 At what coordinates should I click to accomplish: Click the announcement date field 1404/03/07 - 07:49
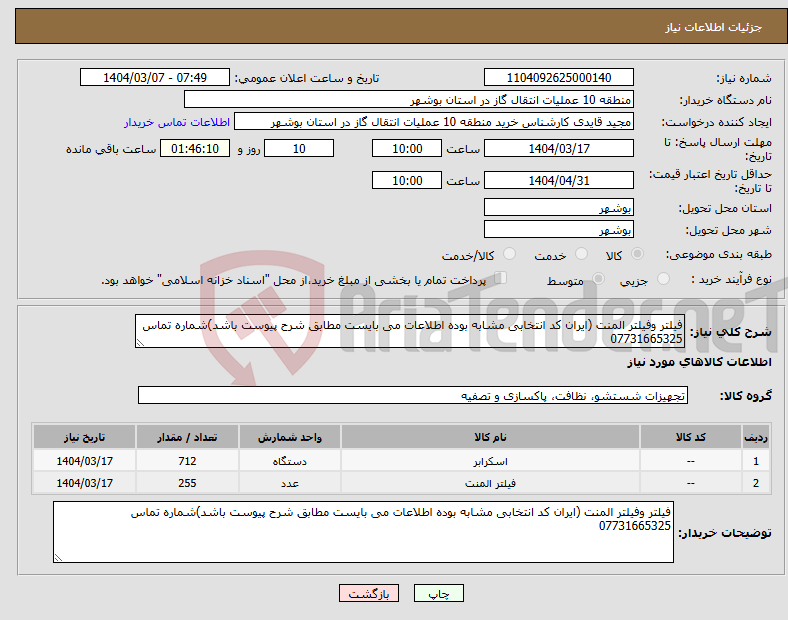[x=155, y=77]
